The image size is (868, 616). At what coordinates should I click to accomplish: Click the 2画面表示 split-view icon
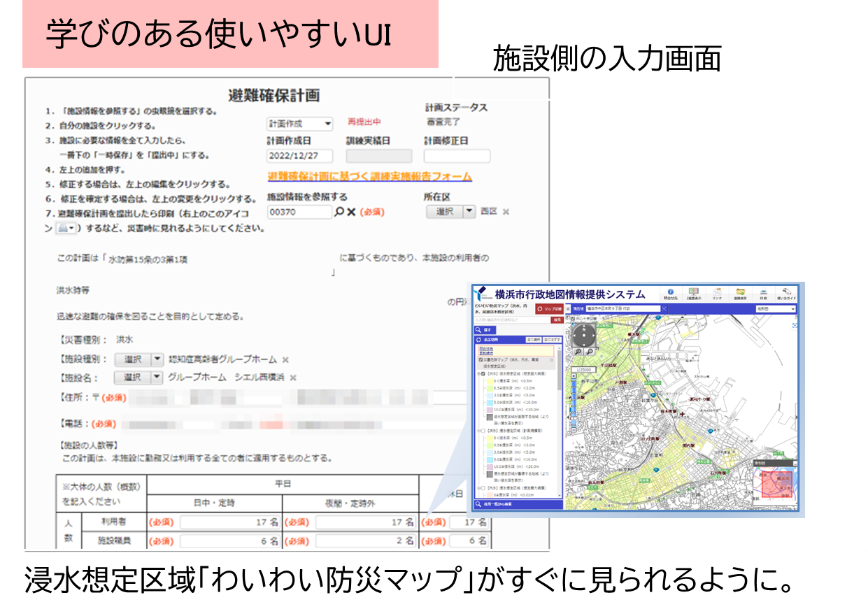[694, 292]
